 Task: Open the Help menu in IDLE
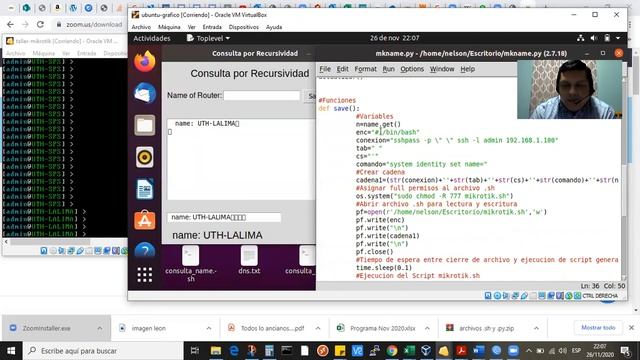(467, 69)
